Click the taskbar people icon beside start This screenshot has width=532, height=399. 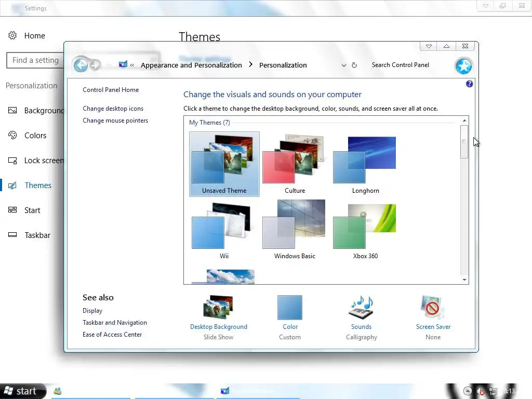(58, 391)
